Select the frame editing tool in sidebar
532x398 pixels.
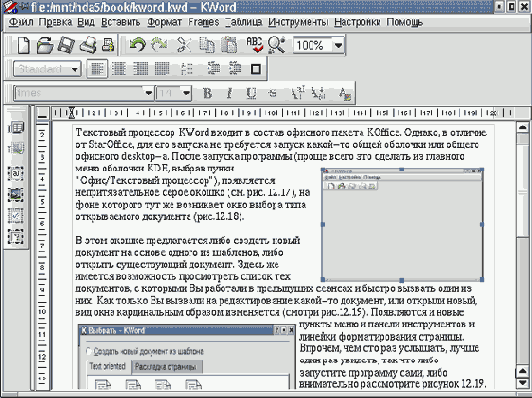tap(16, 149)
